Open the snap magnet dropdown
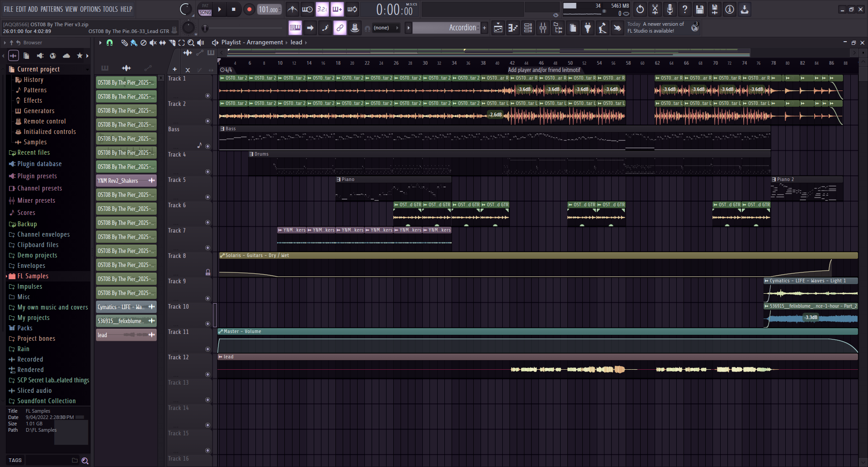This screenshot has height=467, width=868. (109, 43)
